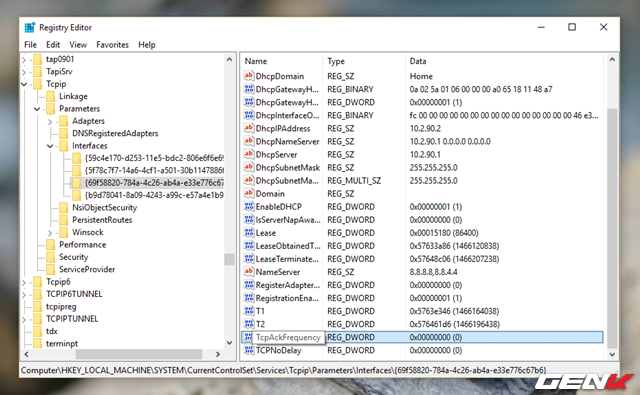Viewport: 640px width, 395px height.
Task: Expand the Adapters subkey
Action: coord(50,121)
